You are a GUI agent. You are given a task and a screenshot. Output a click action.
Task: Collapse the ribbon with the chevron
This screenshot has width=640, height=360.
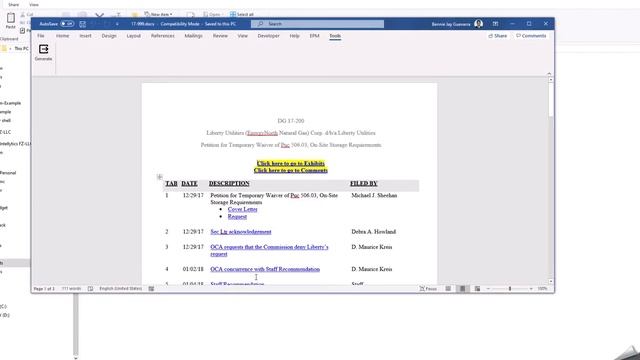click(549, 73)
